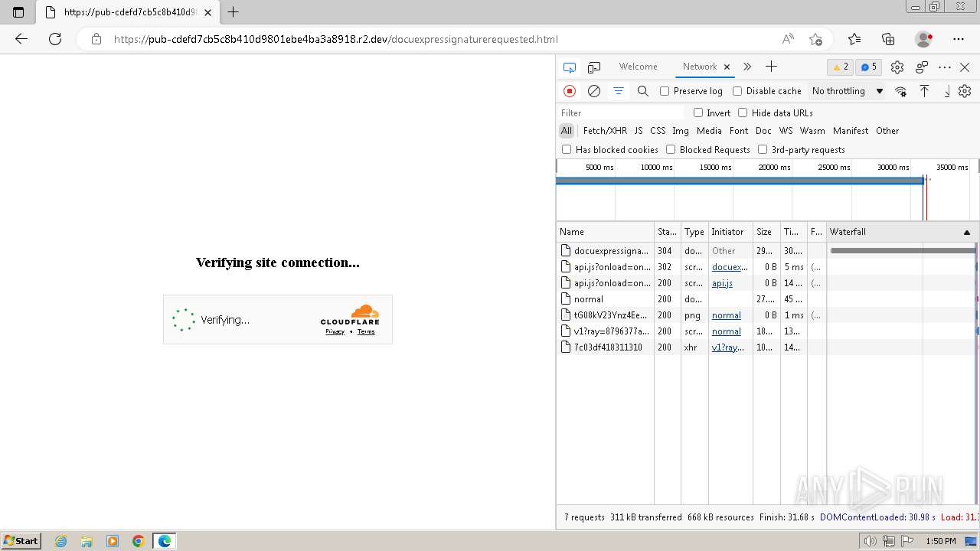The height and width of the screenshot is (551, 980).
Task: Open the Read aloud icon in the address bar
Action: pos(788,39)
